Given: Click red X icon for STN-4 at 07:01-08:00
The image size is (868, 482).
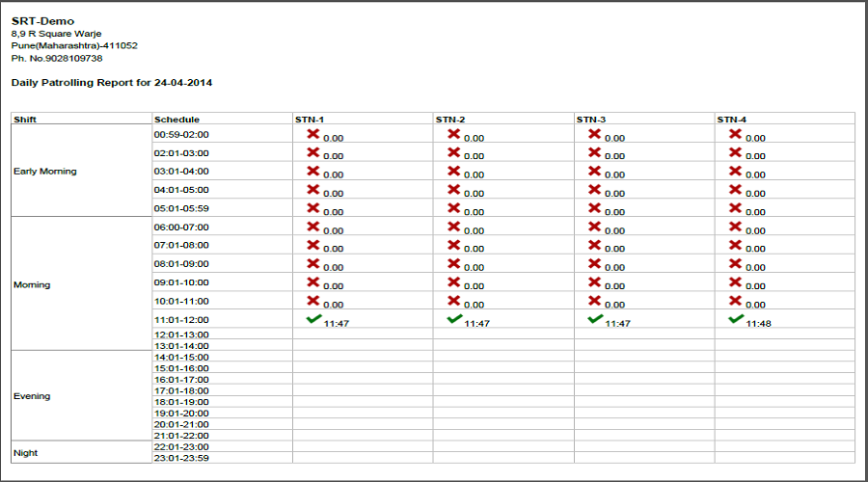Looking at the screenshot, I should [735, 245].
